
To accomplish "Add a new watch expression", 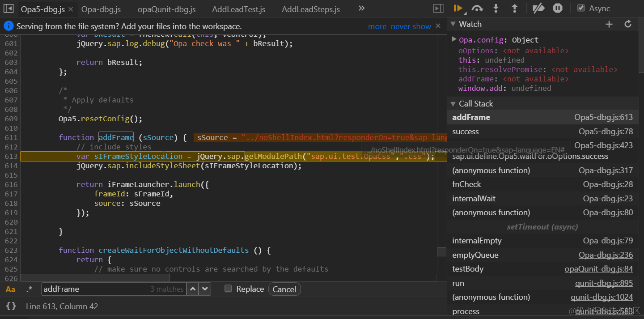I will tap(609, 24).
